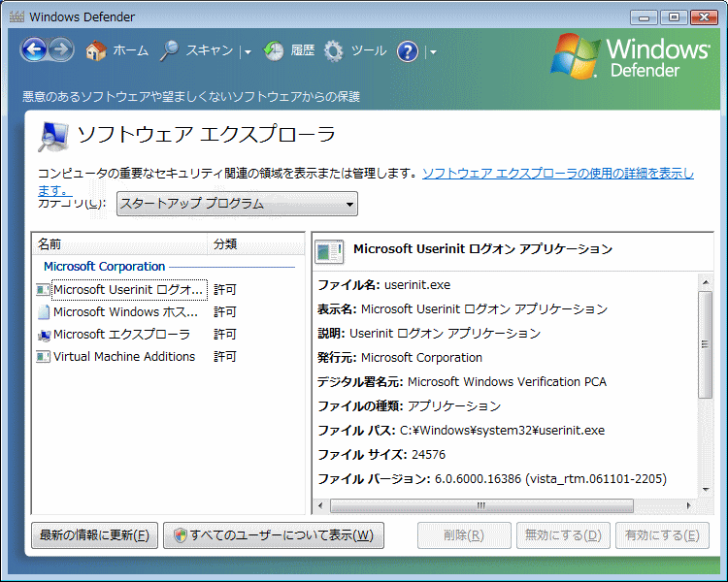Open the スタートアップ プログラム category dropdown
This screenshot has width=728, height=582.
coord(237,204)
